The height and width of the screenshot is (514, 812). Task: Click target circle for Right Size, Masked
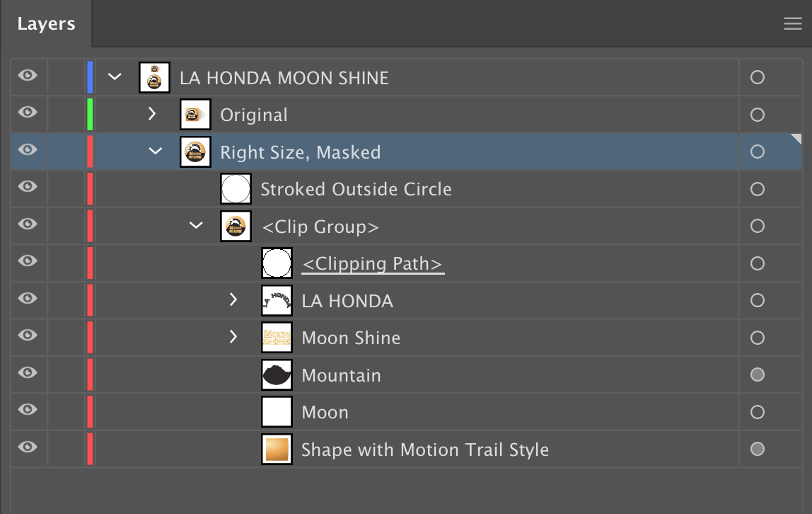click(x=757, y=152)
